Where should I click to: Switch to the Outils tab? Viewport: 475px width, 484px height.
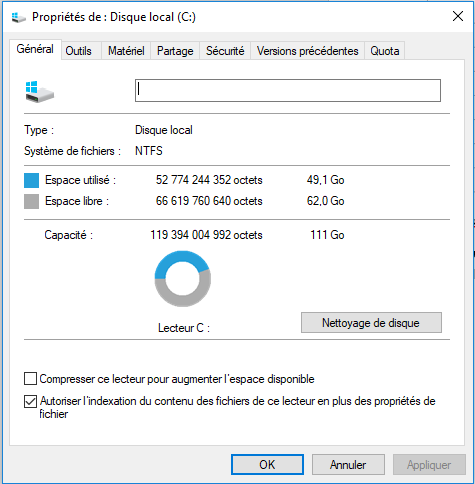click(78, 51)
